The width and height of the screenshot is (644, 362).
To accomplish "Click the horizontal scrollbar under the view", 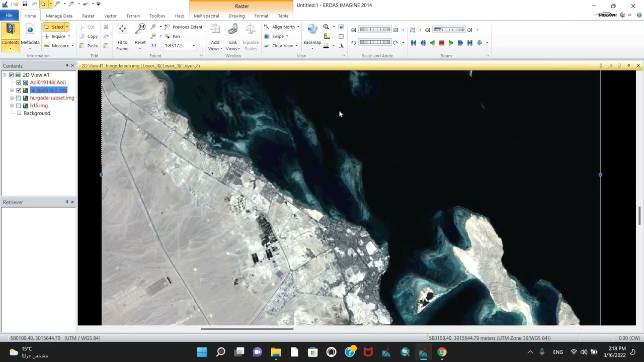I will [x=247, y=329].
